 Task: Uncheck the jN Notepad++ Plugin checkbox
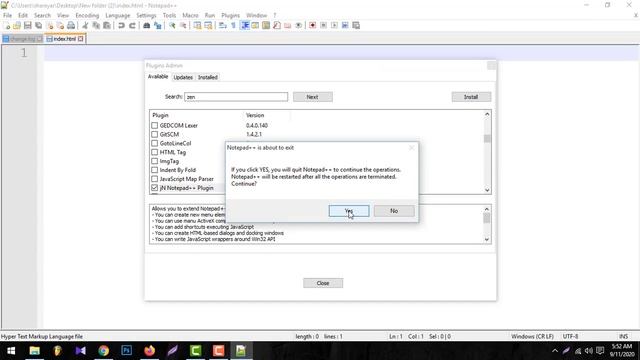tap(154, 188)
